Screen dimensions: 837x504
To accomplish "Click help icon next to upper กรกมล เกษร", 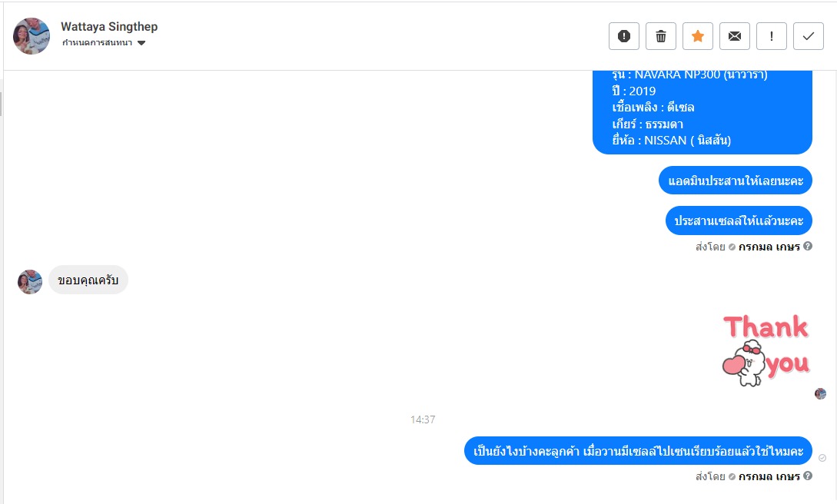I will pos(808,246).
